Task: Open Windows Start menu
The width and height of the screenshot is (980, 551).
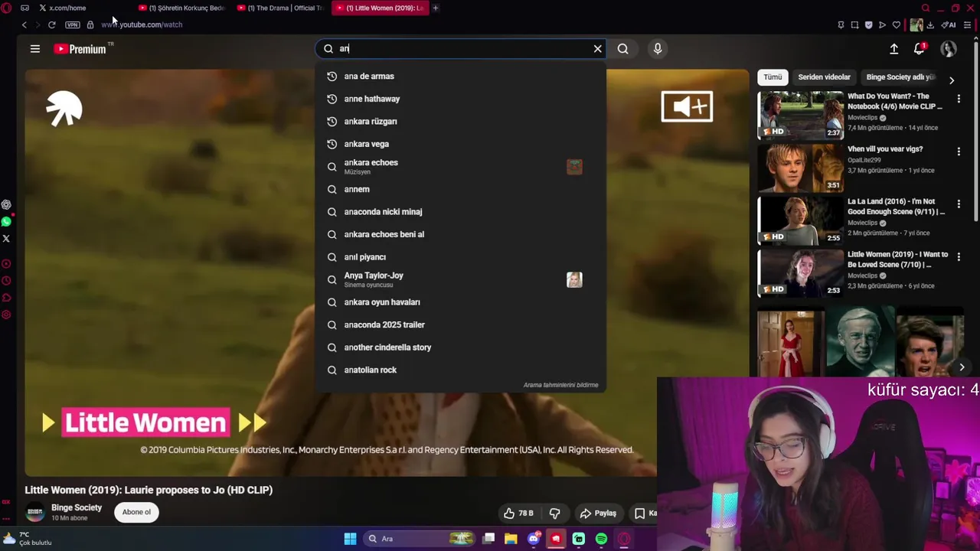Action: point(350,539)
